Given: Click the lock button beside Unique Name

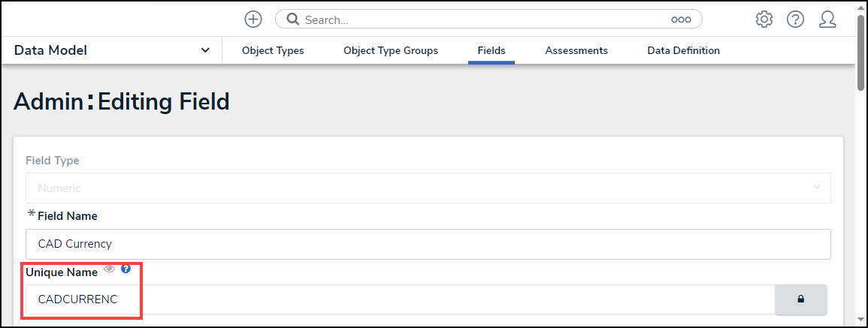Looking at the screenshot, I should [800, 299].
